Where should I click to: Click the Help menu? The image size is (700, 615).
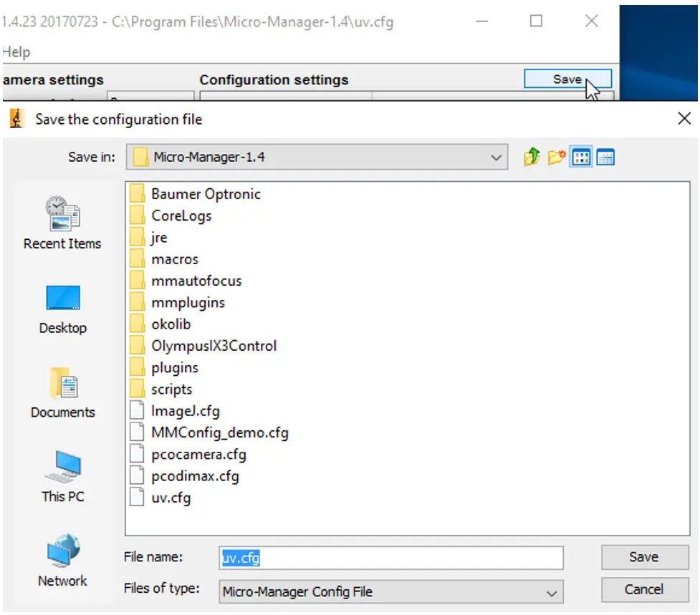coord(16,52)
